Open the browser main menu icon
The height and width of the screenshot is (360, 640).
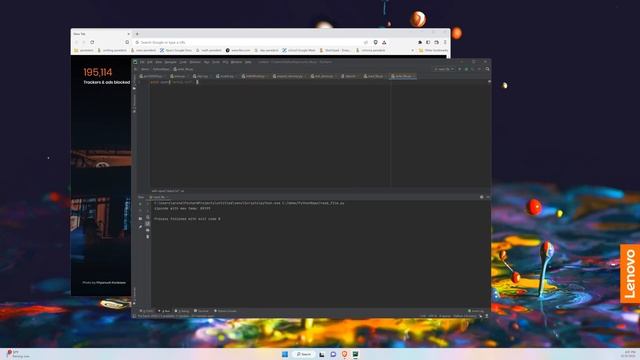[x=445, y=42]
